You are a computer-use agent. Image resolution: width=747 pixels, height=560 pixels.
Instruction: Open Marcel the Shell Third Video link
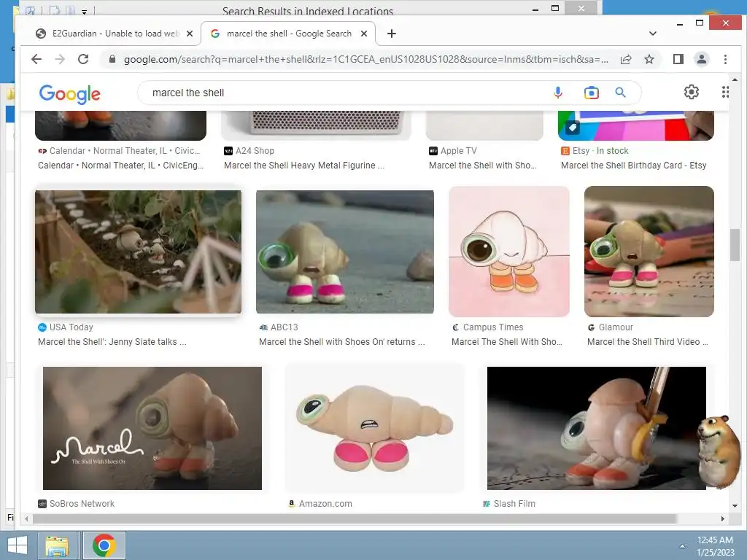click(x=648, y=342)
